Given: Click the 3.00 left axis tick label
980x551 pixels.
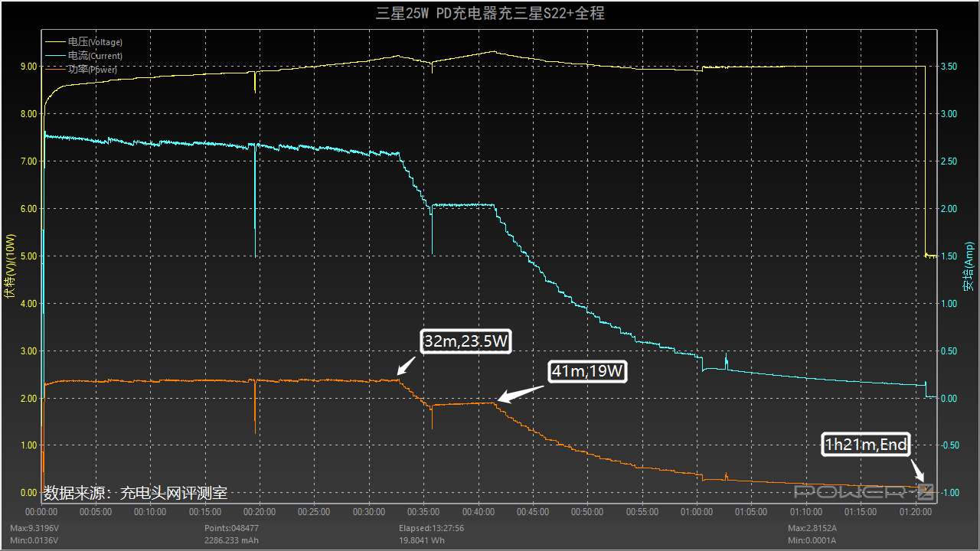Looking at the screenshot, I should 28,351.
